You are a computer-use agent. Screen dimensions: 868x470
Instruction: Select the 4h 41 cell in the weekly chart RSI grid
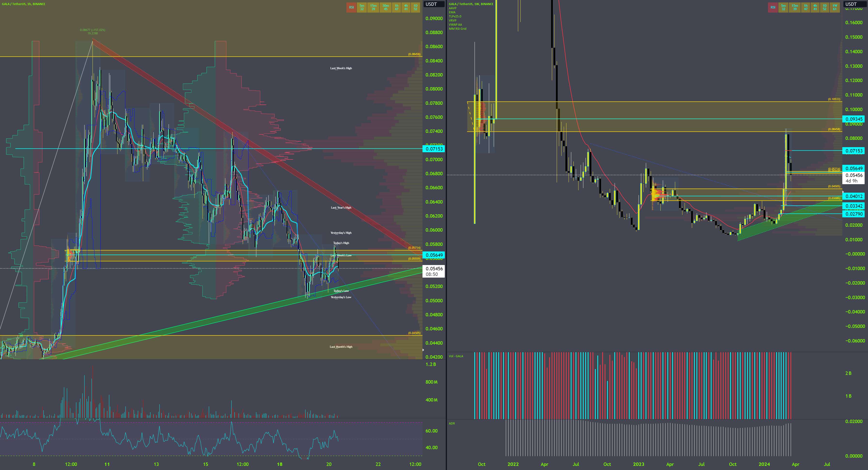815,8
